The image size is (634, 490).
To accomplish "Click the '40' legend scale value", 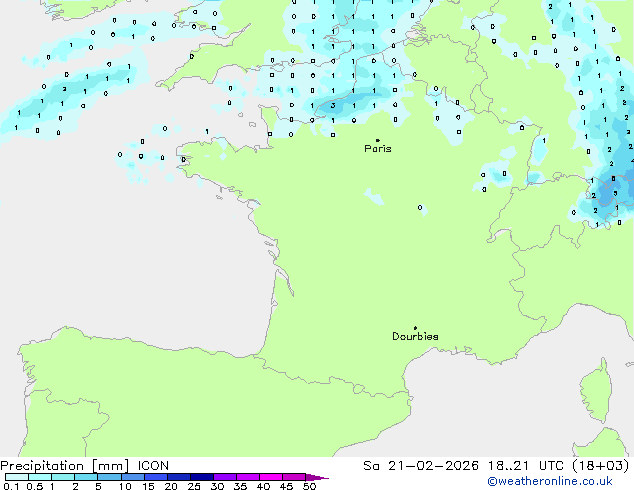I will [263, 486].
